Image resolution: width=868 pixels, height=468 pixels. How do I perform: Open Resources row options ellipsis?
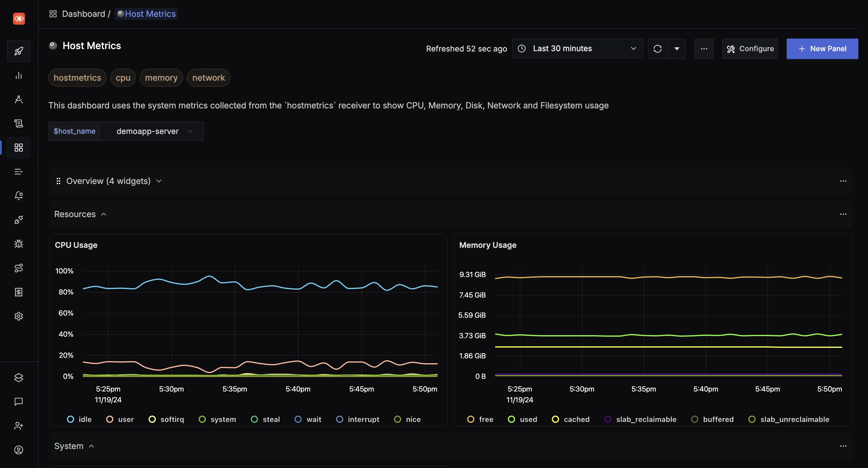click(x=843, y=214)
